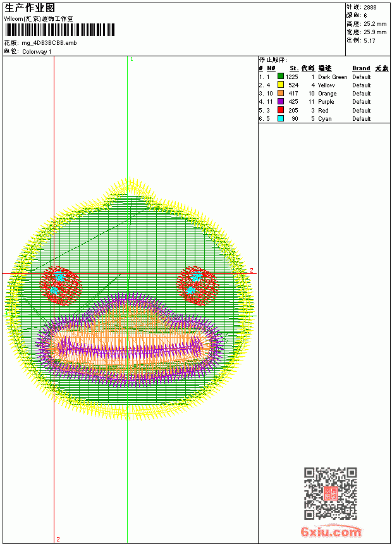Click the Colorway 1 label

[x=37, y=52]
